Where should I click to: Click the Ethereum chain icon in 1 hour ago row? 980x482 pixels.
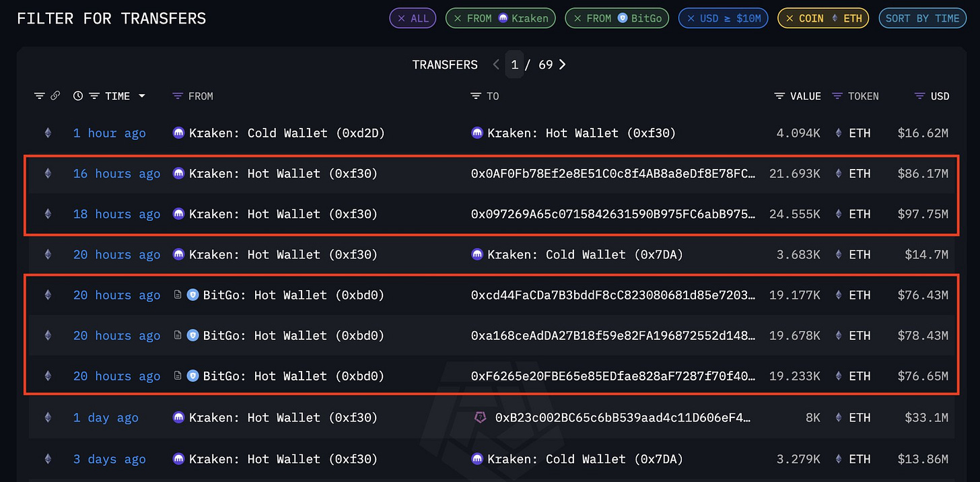(x=47, y=133)
